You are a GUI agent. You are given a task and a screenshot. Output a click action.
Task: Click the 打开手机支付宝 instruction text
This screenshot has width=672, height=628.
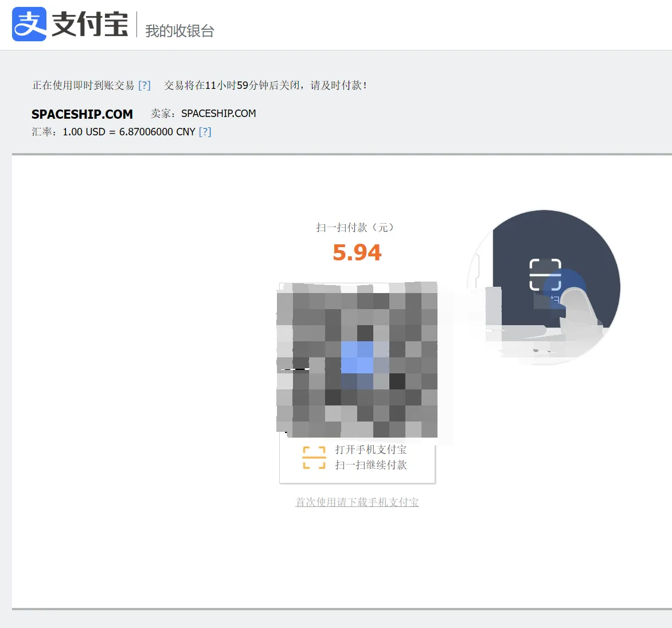(371, 449)
